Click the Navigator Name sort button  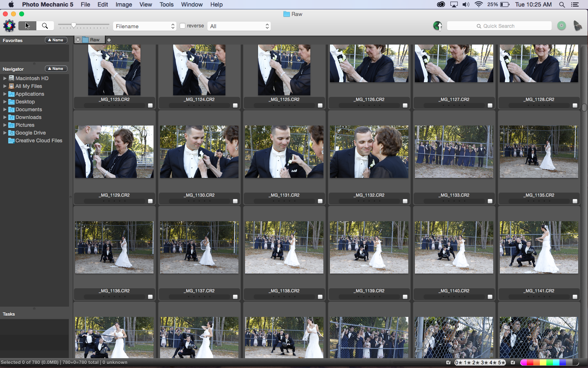pos(56,69)
